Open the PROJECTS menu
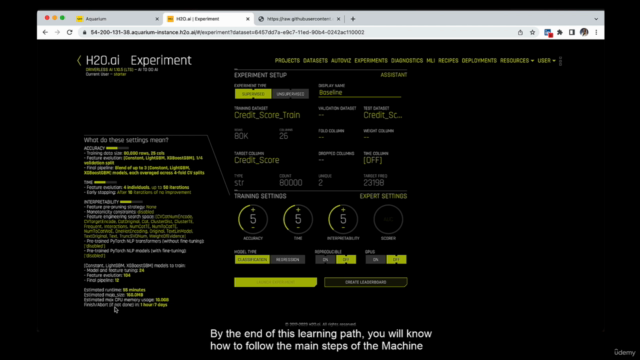This screenshot has width=640, height=360. tap(287, 60)
